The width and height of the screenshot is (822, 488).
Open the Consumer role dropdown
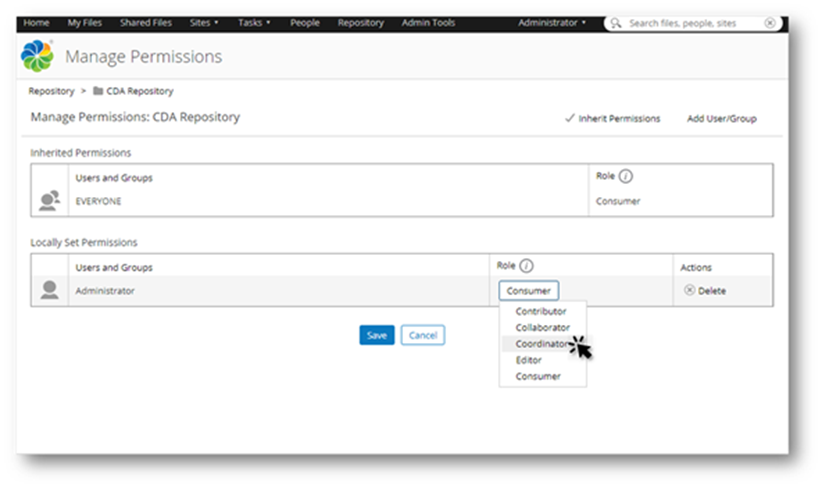[528, 291]
